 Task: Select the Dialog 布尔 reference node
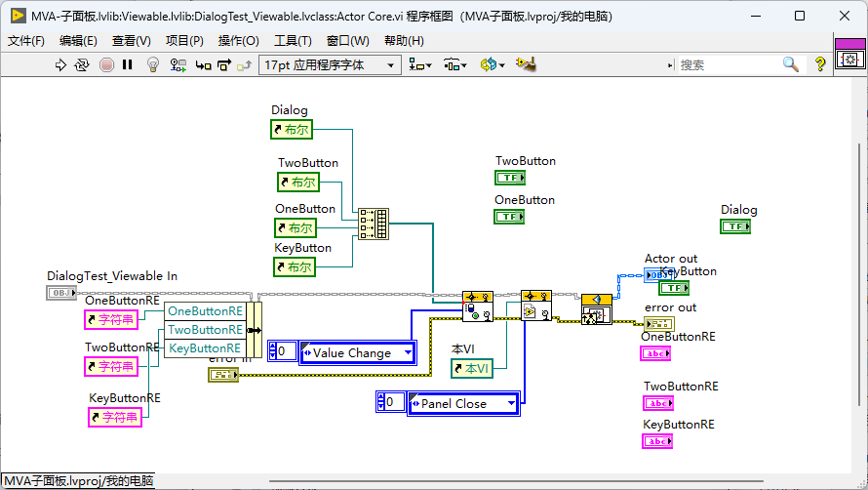click(292, 130)
